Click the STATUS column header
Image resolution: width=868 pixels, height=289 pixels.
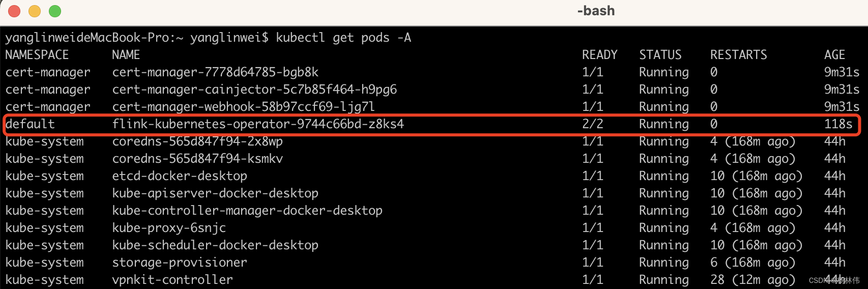point(660,55)
